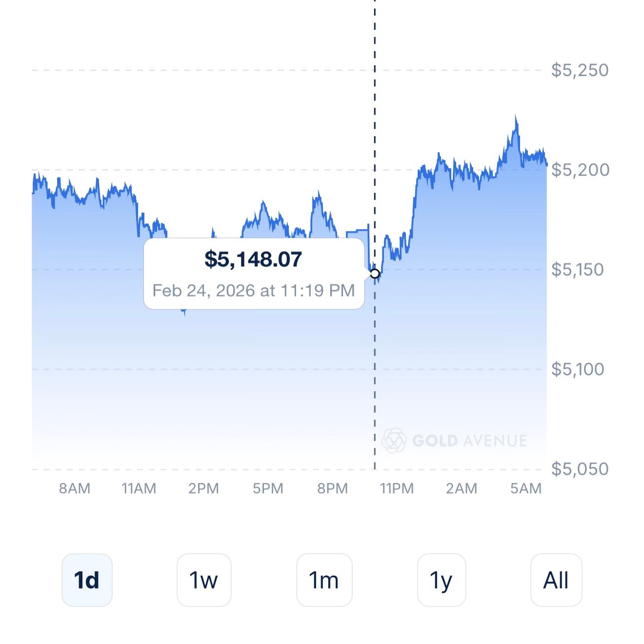Click the Gold Avenue watermark text

tap(469, 441)
